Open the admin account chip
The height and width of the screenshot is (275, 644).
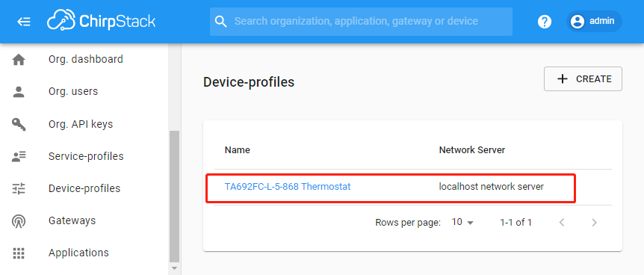click(x=594, y=22)
